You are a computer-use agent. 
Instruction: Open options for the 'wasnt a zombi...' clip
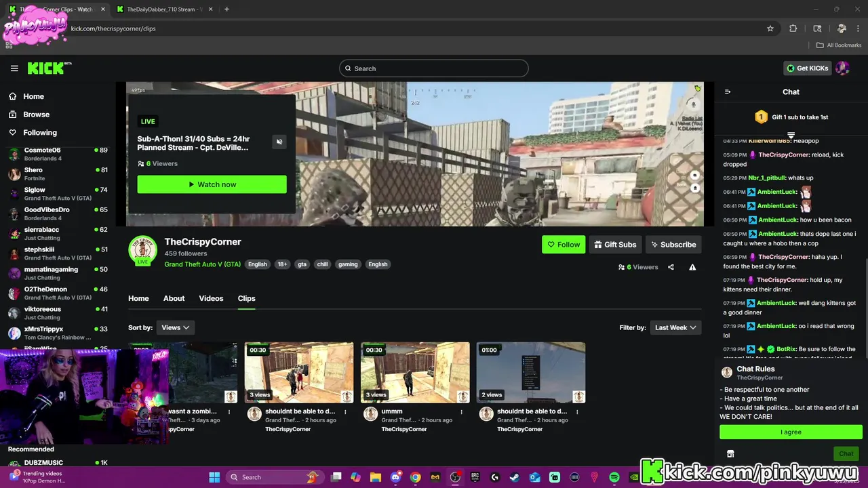[x=229, y=411]
